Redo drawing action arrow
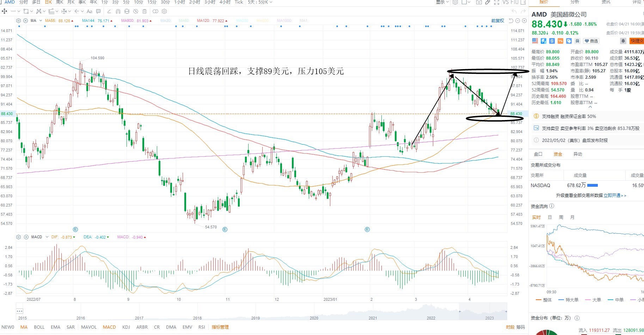Screen dimensions: 644x335 click(523, 11)
